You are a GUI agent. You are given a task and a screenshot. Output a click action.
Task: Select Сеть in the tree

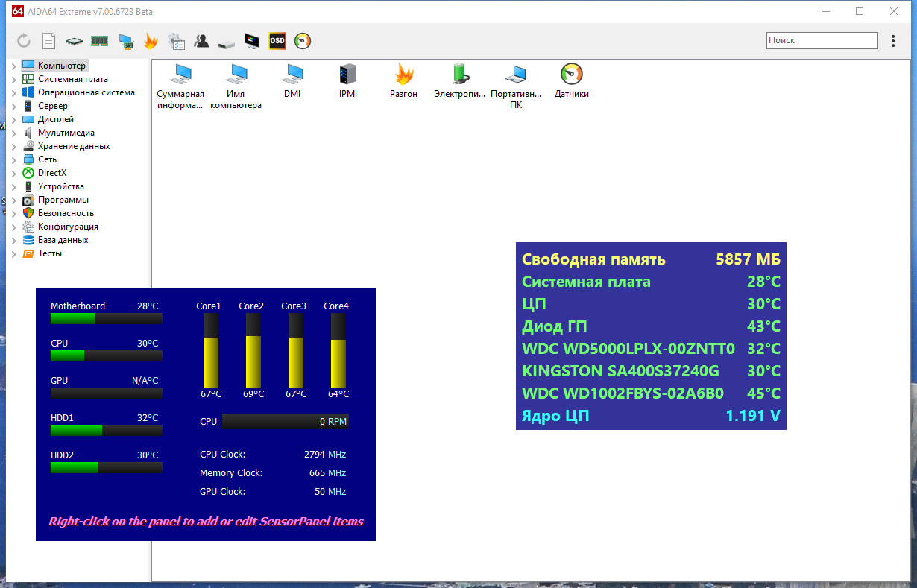tap(47, 159)
